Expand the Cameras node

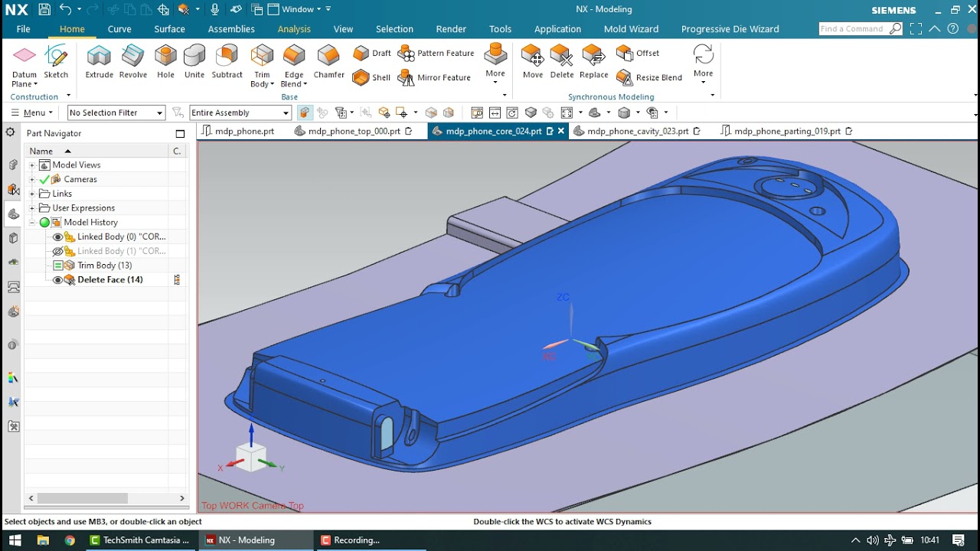point(32,179)
